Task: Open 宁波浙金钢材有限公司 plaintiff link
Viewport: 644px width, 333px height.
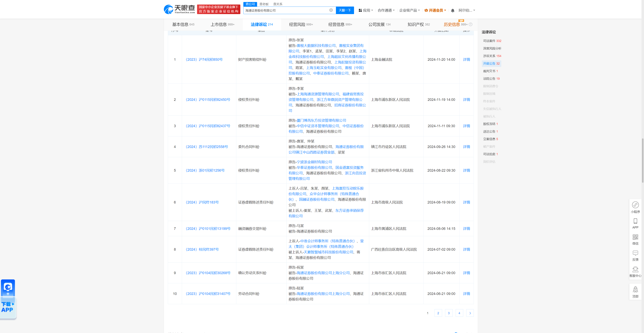Action: (314, 162)
